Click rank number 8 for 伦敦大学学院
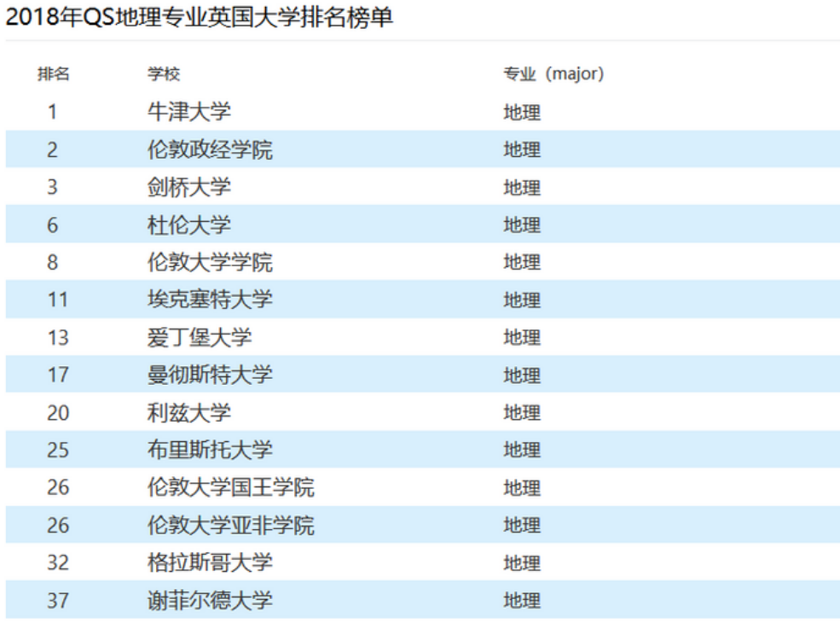 [x=52, y=262]
